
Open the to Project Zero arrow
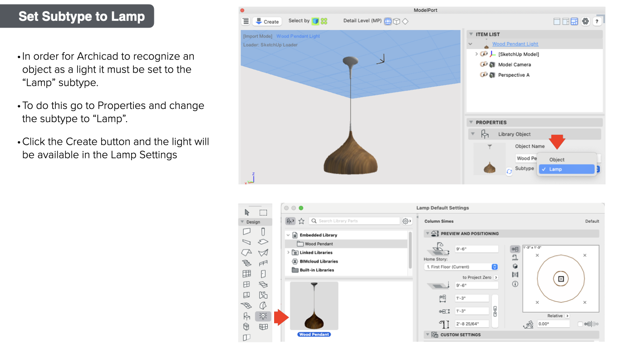tap(496, 277)
